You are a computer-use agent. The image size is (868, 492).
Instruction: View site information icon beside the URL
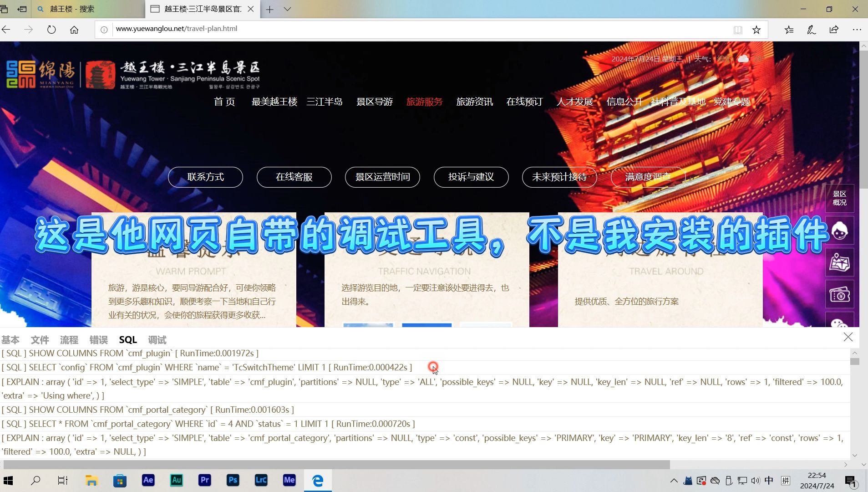point(104,30)
